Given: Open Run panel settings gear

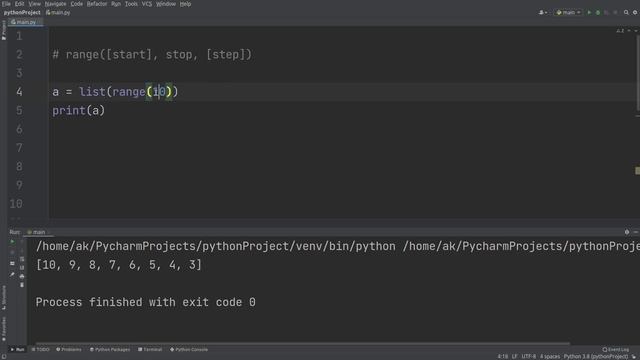Looking at the screenshot, I should coord(627,232).
